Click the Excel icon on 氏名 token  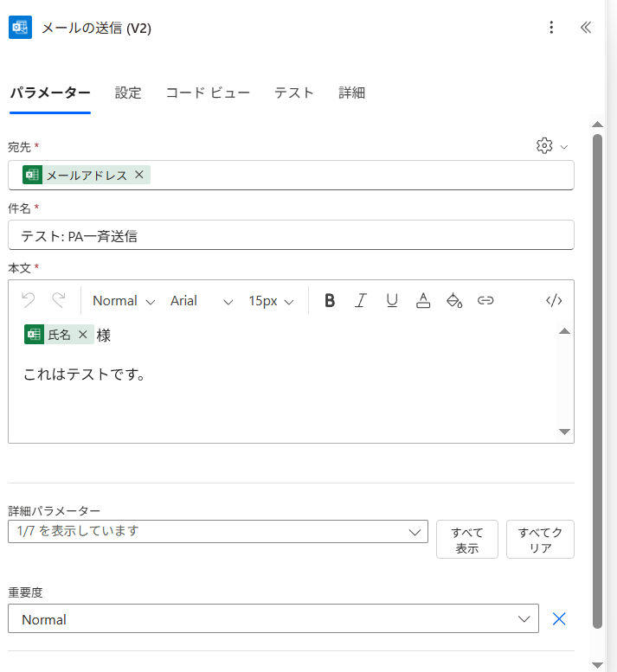[x=34, y=335]
